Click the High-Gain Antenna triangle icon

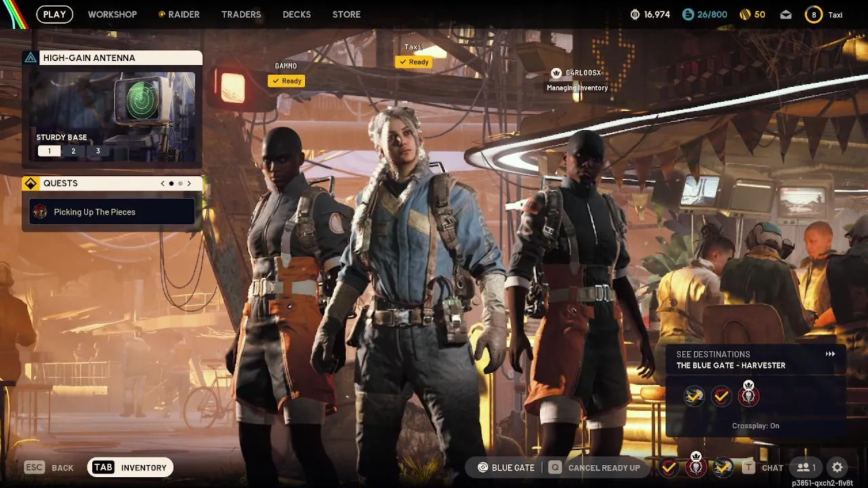tap(31, 58)
